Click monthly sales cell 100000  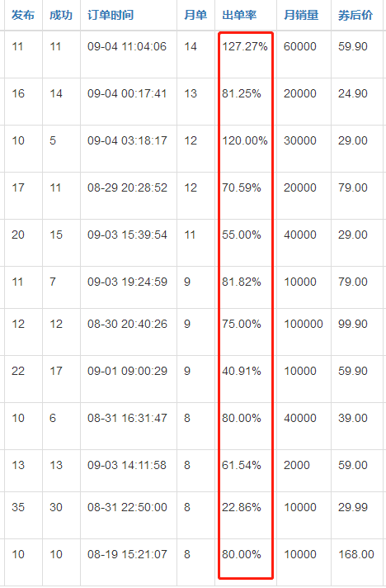coord(304,324)
